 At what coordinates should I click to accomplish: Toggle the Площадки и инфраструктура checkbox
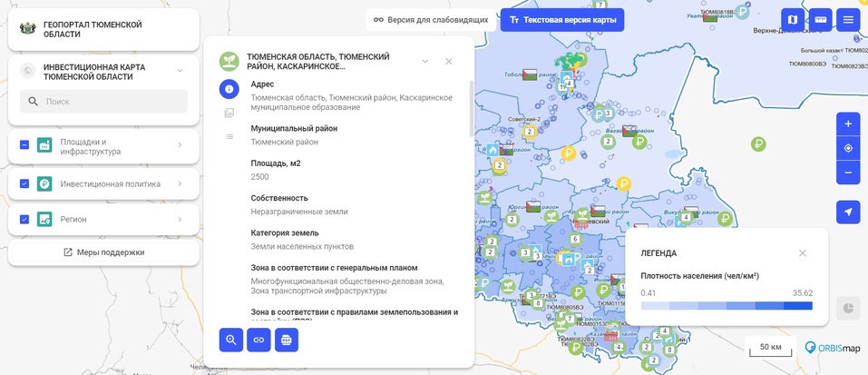[24, 144]
